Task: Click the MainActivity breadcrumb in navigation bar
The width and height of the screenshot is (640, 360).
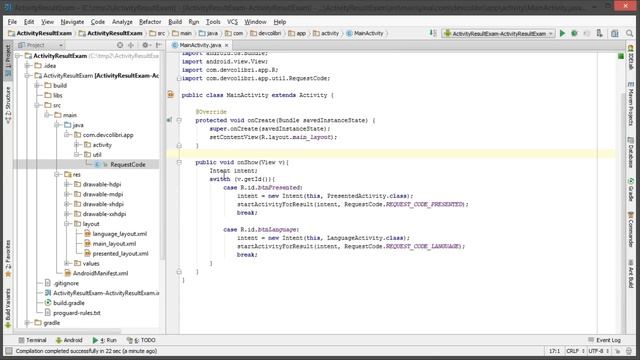Action: click(365, 33)
